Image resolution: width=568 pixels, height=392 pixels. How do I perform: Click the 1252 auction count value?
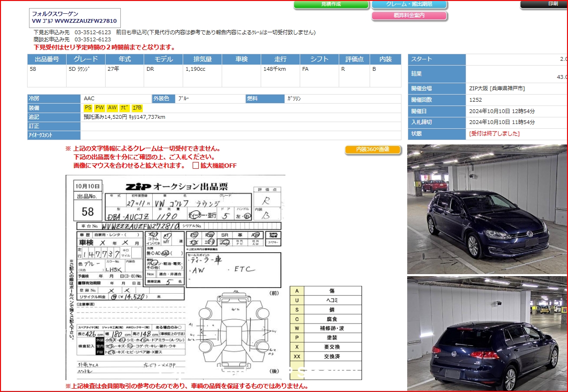(x=475, y=100)
